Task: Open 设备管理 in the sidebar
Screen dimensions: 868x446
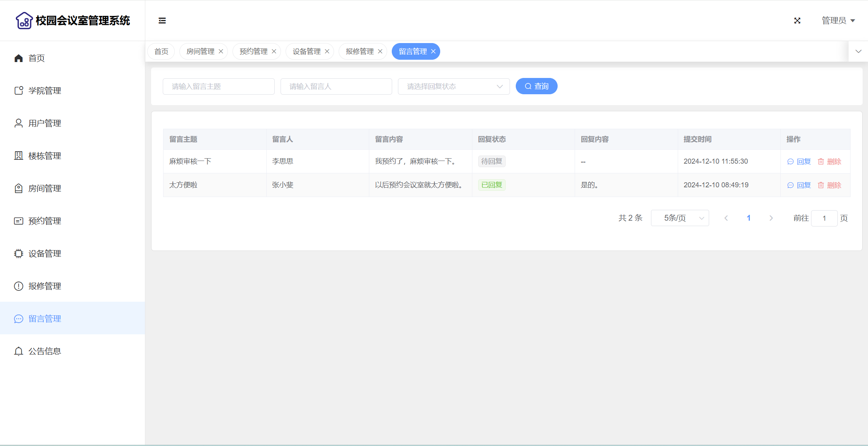Action: coord(45,254)
